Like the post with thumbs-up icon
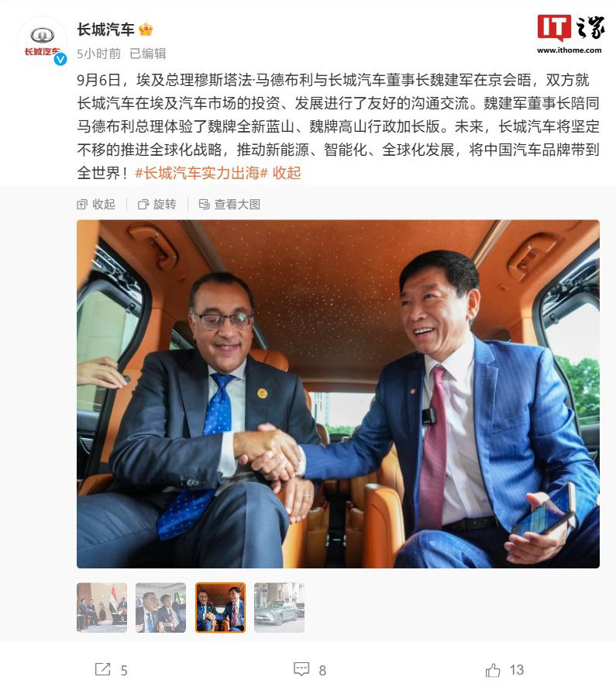The width and height of the screenshot is (616, 687). [x=493, y=669]
